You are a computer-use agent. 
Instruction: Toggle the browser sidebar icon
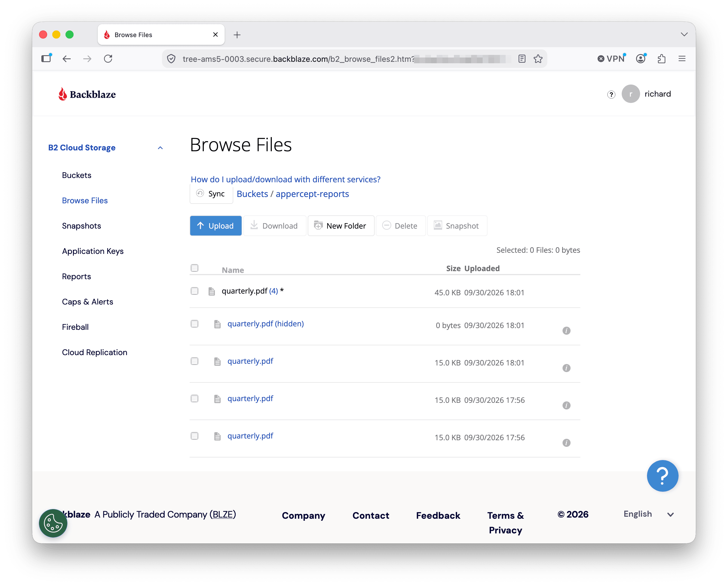pyautogui.click(x=46, y=58)
